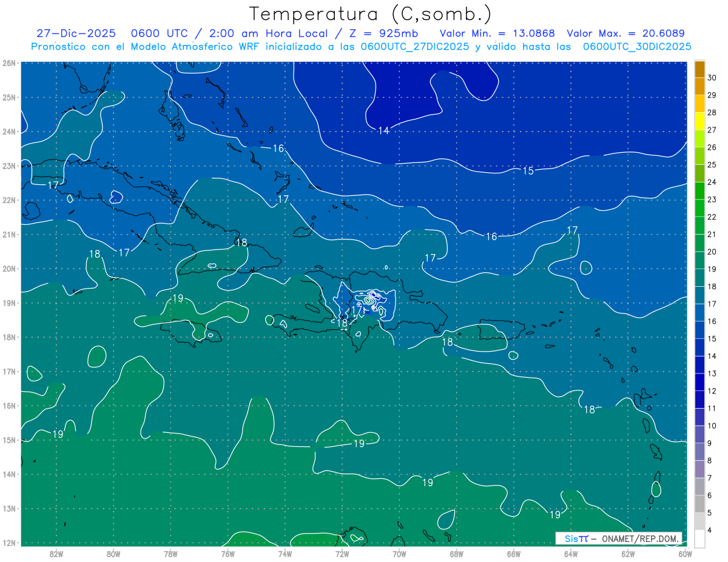Viewport: 728px width, 562px height.
Task: Click longitude axis label "74W"
Action: click(285, 554)
